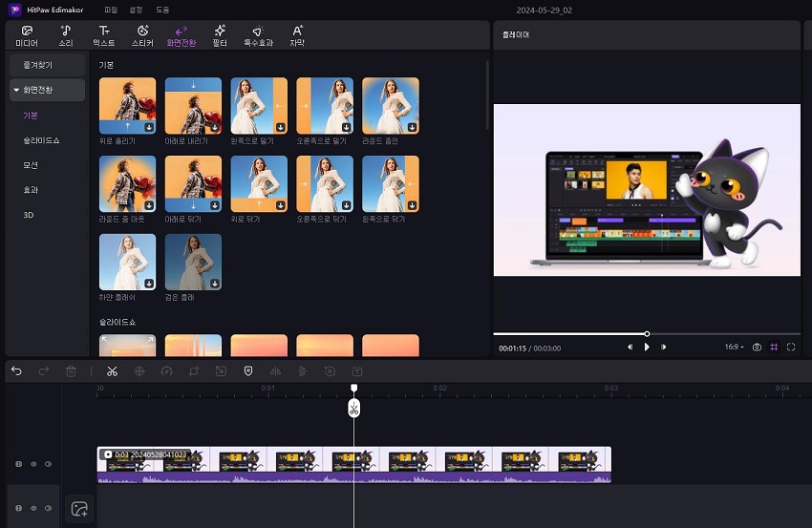Click the Undo arrow in timeline toolbar

coord(16,371)
